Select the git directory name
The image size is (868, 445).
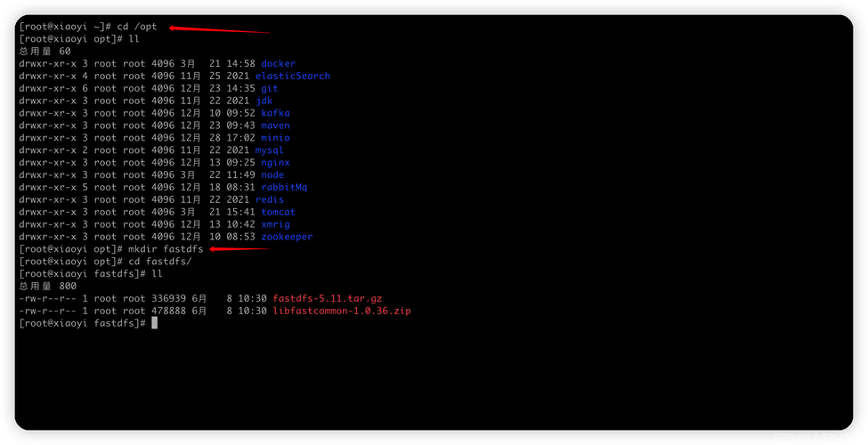click(270, 89)
